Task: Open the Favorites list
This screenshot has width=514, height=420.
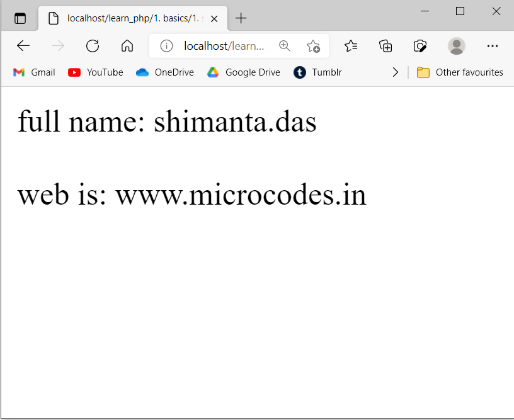Action: click(351, 46)
